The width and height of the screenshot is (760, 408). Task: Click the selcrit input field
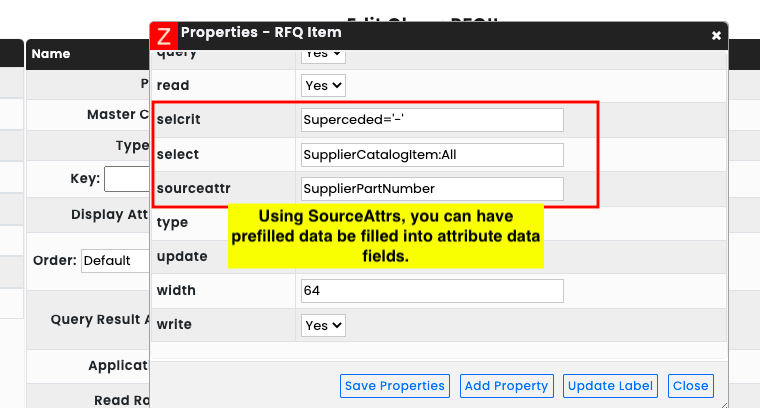pyautogui.click(x=432, y=120)
